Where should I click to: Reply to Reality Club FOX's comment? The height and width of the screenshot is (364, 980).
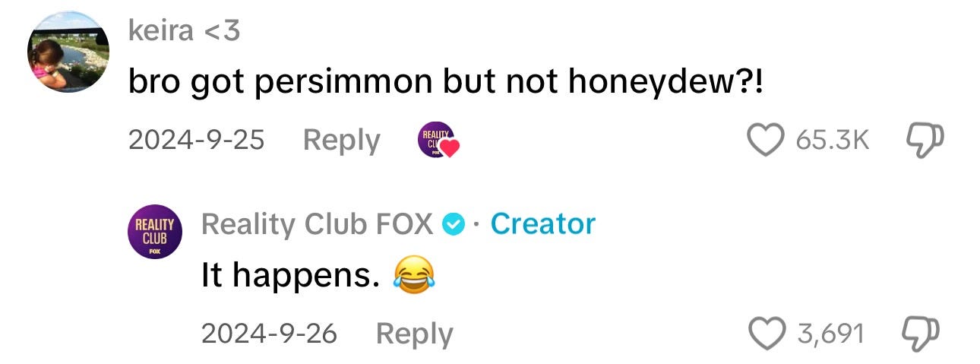point(414,334)
